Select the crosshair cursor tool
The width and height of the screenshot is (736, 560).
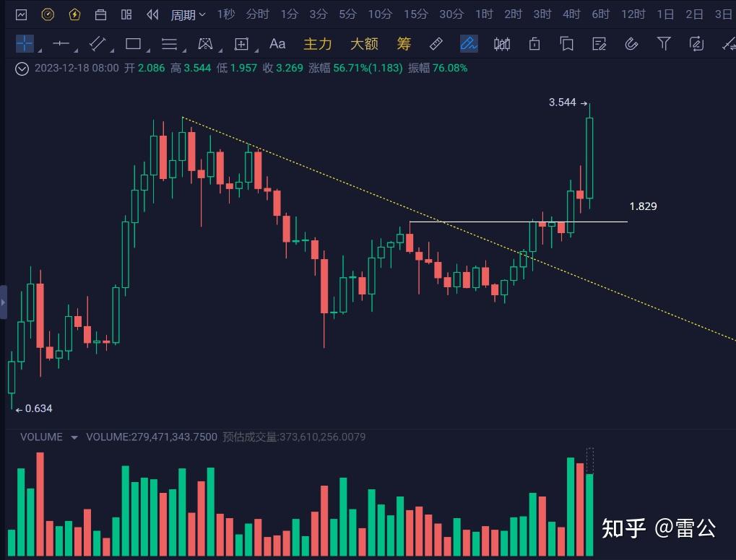(x=25, y=43)
